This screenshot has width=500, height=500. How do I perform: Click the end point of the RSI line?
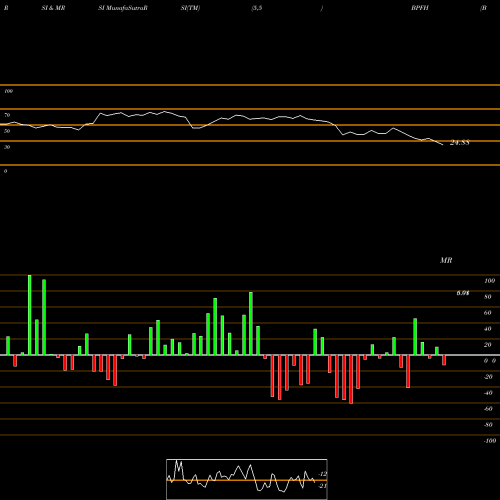click(x=443, y=144)
